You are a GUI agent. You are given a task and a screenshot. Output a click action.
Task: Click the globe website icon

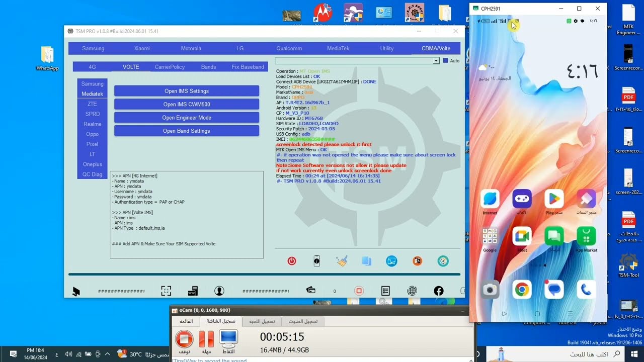point(412,290)
